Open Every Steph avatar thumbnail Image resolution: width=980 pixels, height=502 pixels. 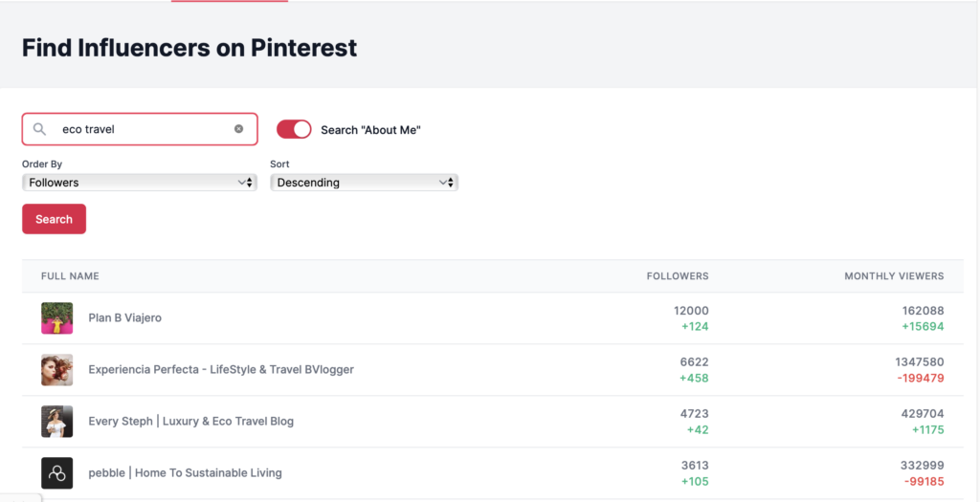point(56,422)
